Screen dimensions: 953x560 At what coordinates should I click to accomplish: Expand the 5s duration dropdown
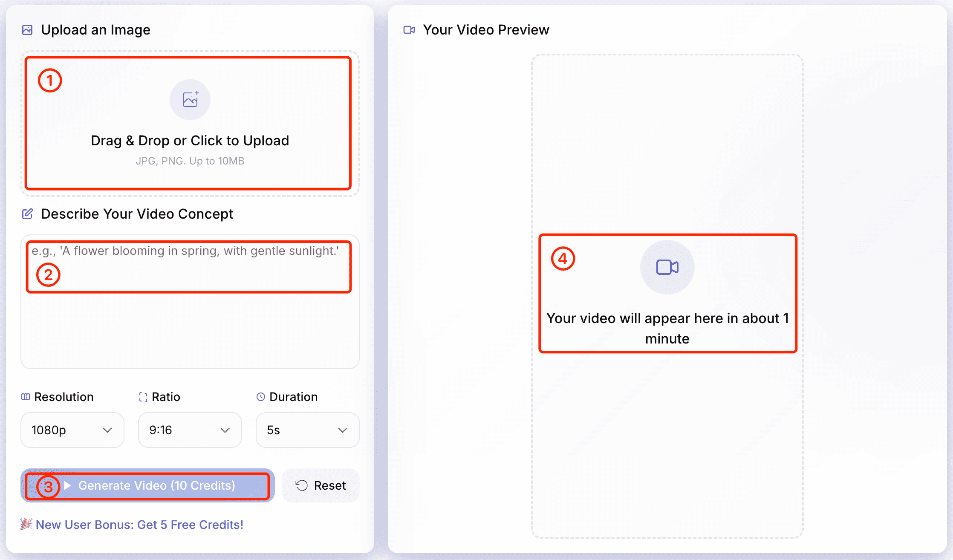point(307,430)
